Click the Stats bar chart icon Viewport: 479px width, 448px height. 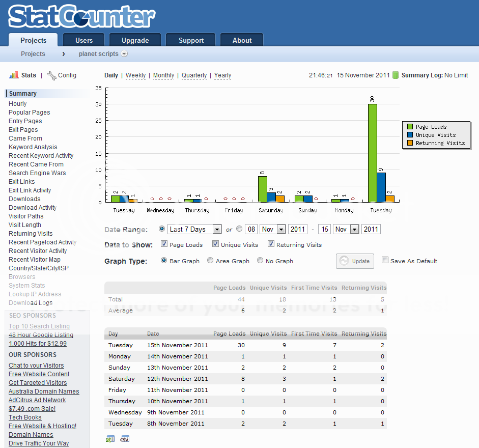point(14,75)
